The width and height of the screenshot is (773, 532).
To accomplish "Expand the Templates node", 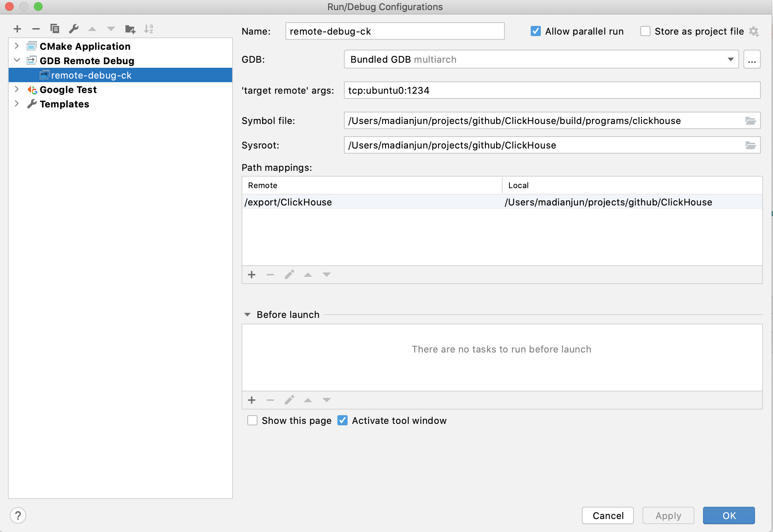I will pyautogui.click(x=17, y=104).
